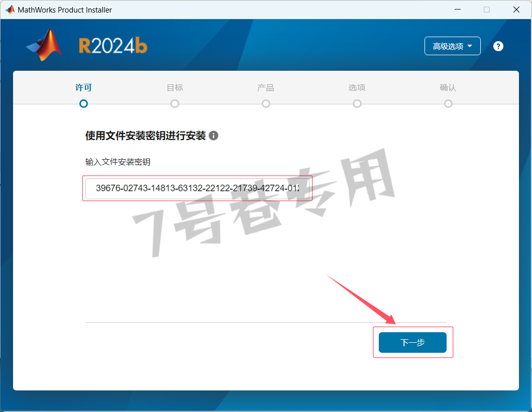
Task: Click the MATLAB logo in the header
Action: pos(44,45)
